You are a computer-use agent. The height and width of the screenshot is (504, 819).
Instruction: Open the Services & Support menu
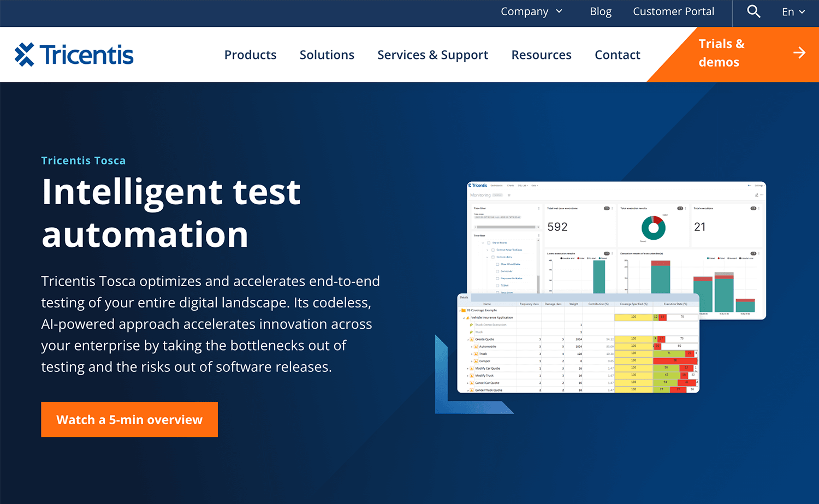(x=433, y=55)
